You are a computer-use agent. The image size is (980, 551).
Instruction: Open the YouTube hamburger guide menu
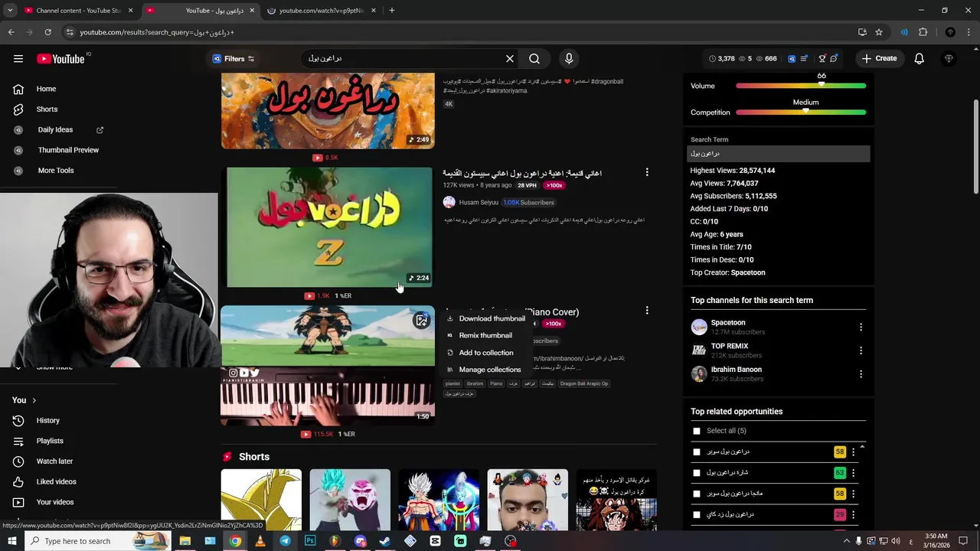point(18,59)
